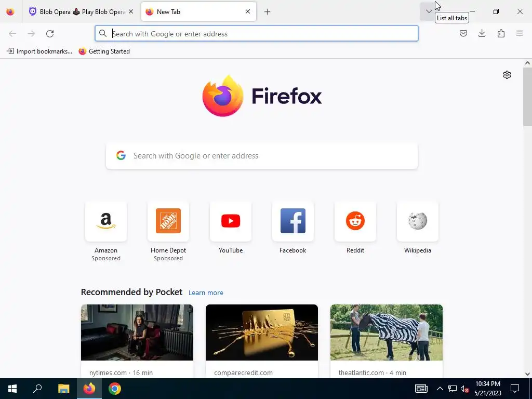This screenshot has height=399, width=532.
Task: Close the Blob Opera tab
Action: pyautogui.click(x=131, y=11)
